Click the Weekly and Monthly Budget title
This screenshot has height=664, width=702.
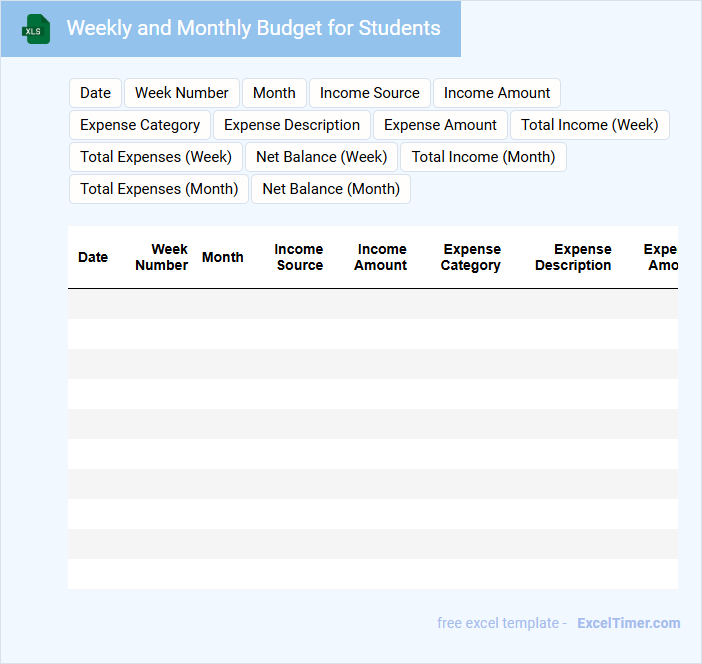[253, 28]
